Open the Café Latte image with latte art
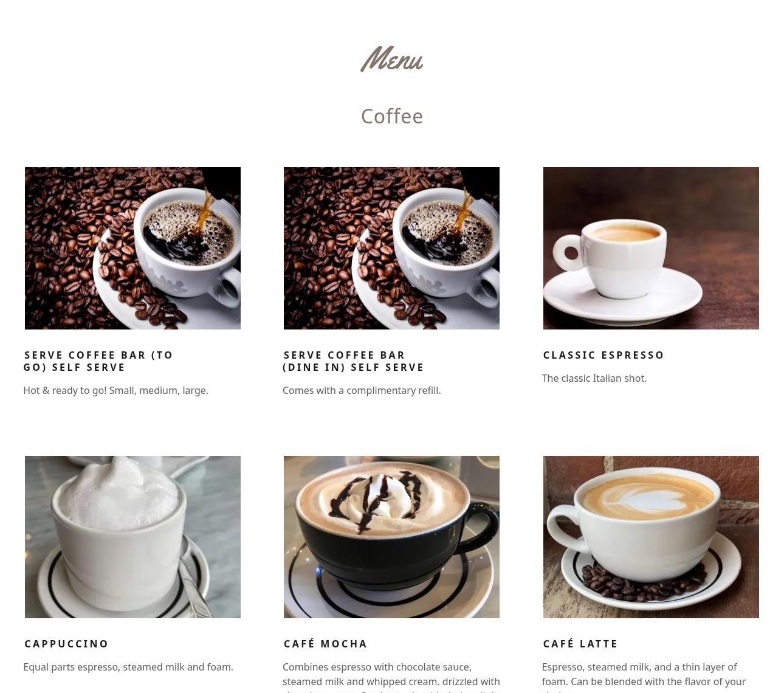The height and width of the screenshot is (693, 784). click(651, 537)
